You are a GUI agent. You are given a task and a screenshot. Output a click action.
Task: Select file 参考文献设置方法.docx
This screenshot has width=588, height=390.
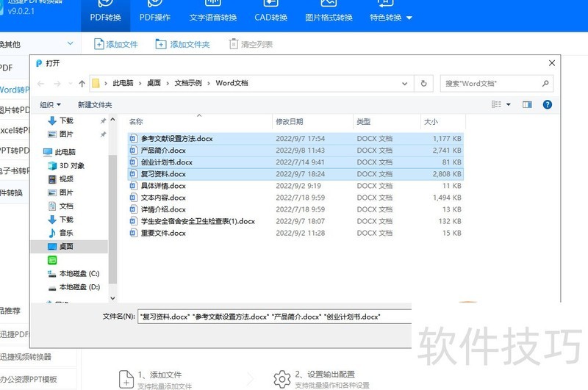[x=295, y=139]
